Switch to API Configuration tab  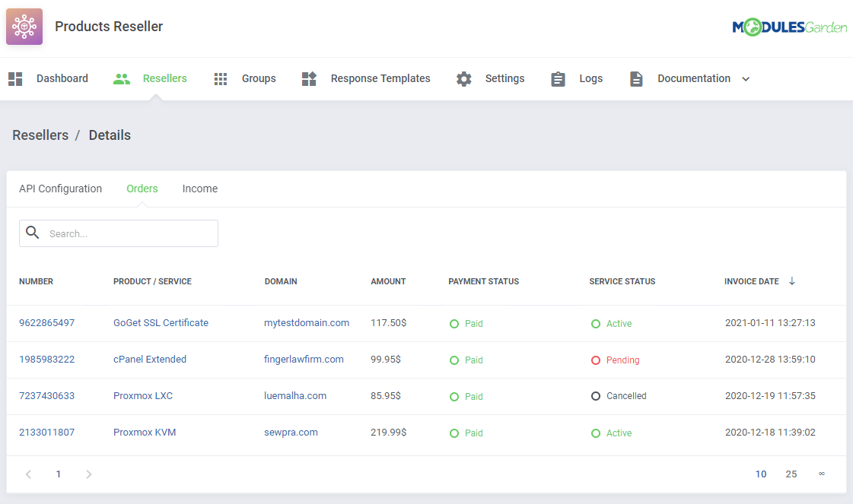pos(60,189)
